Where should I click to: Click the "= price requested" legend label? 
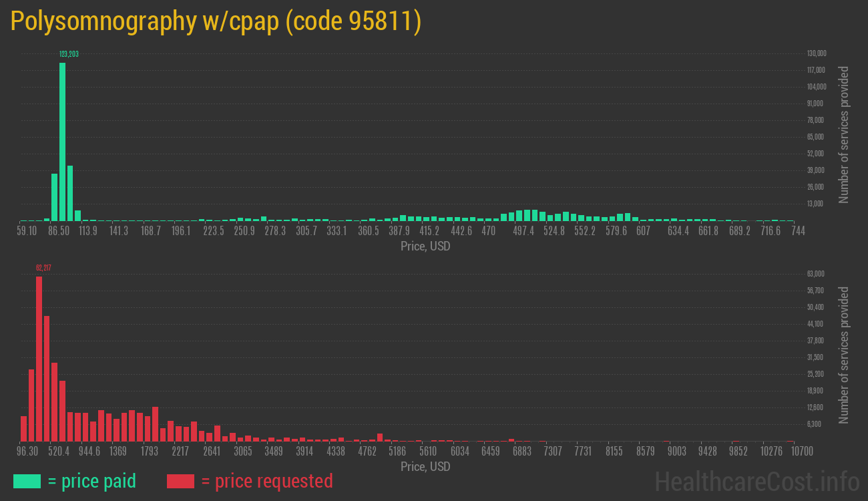tap(266, 481)
